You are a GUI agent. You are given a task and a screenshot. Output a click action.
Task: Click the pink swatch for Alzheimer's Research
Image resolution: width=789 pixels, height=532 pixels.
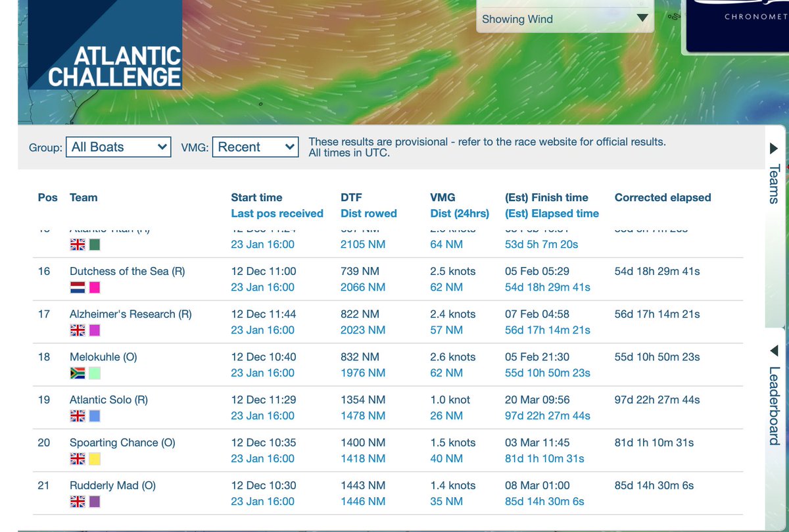click(95, 330)
